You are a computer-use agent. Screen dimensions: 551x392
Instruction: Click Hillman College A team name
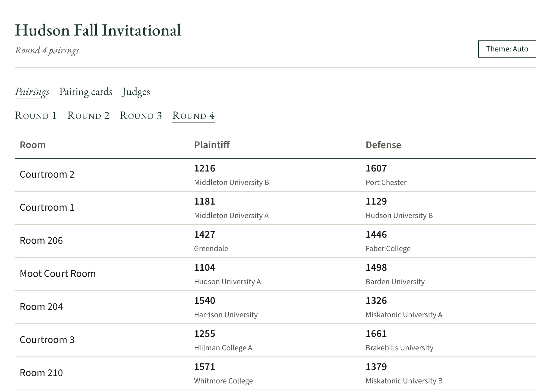click(223, 348)
